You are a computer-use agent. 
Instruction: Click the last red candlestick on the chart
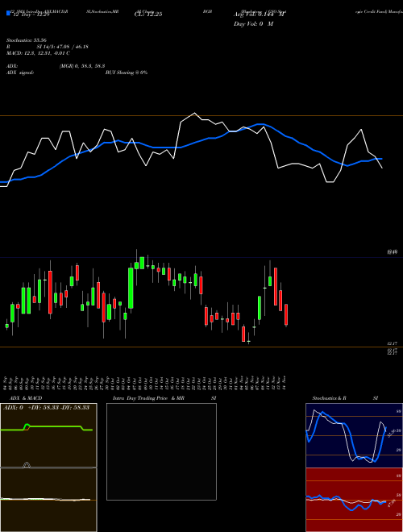pos(286,315)
